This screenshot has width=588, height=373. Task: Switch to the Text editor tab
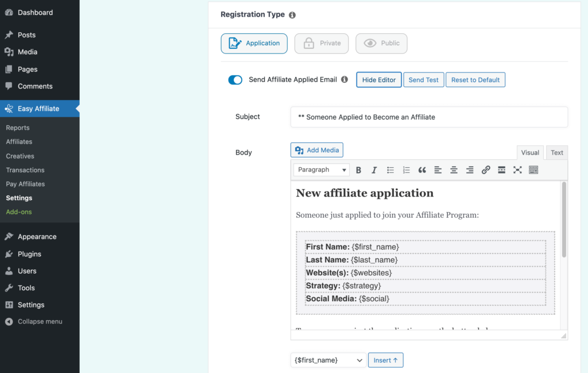coord(556,152)
